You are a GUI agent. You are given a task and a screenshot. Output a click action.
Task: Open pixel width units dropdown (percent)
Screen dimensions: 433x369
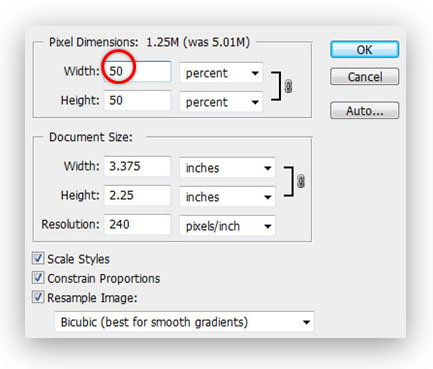[221, 73]
